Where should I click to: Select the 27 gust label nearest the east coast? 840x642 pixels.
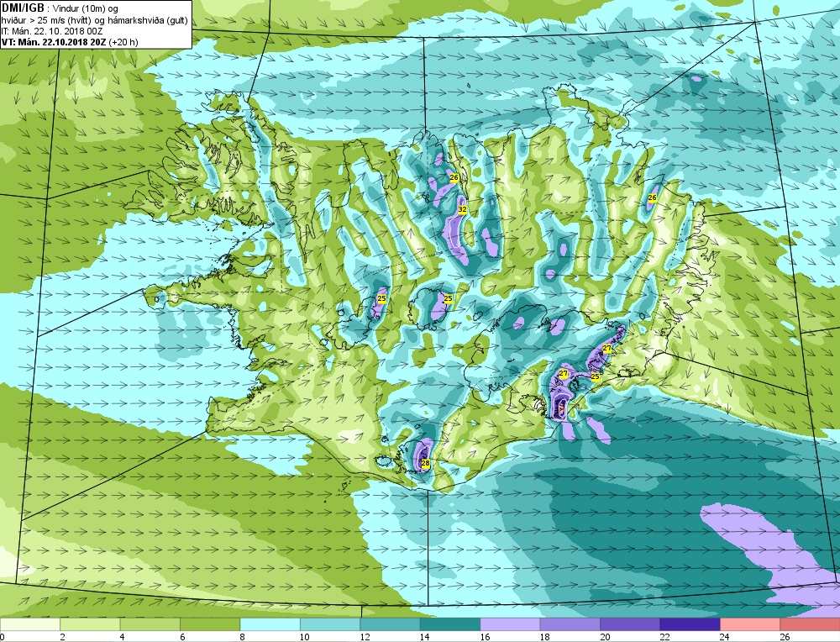[x=607, y=349]
